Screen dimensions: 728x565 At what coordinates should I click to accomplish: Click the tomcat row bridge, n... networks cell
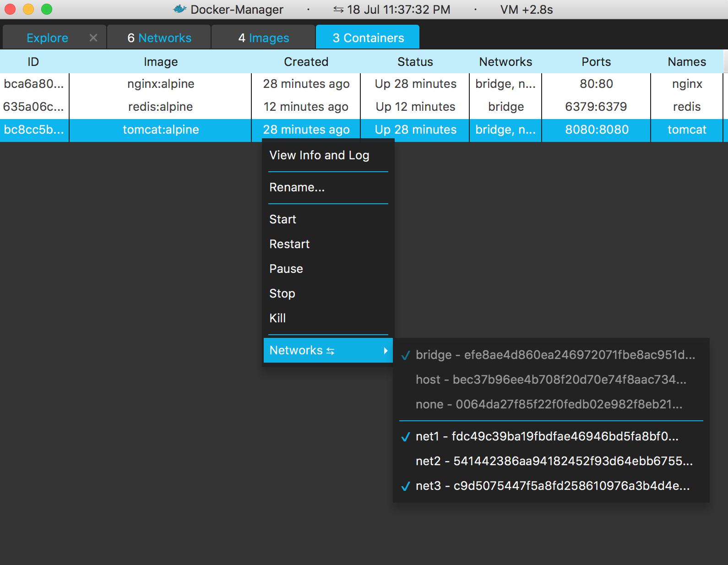[505, 130]
